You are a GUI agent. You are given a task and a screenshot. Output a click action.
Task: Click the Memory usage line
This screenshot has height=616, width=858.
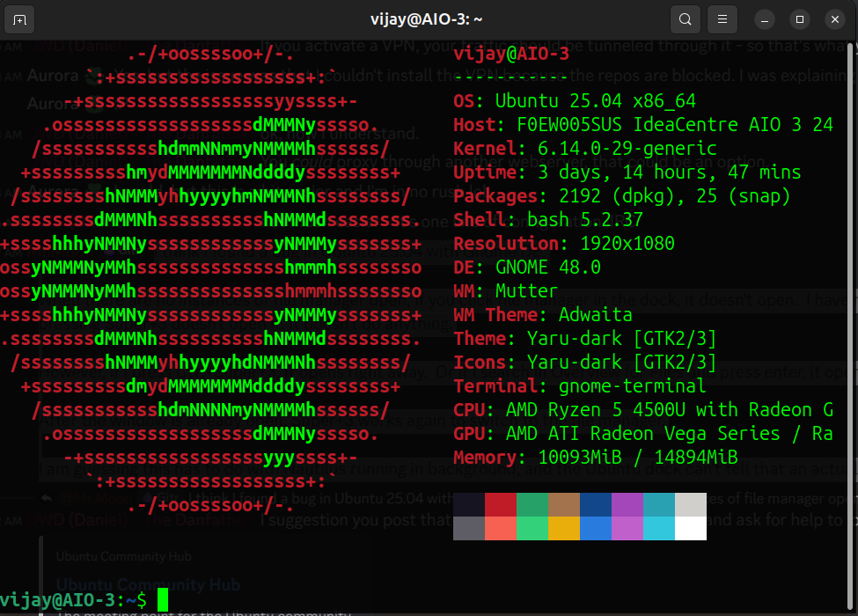[x=595, y=457]
